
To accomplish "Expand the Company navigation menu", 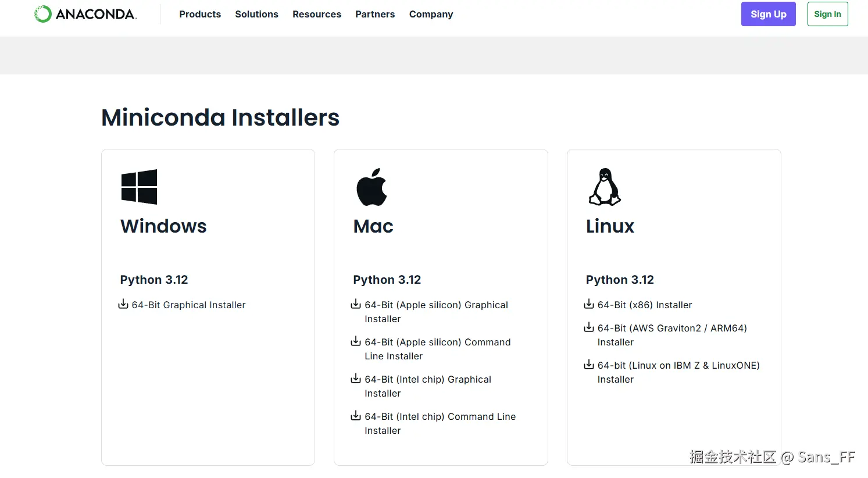I will point(431,14).
